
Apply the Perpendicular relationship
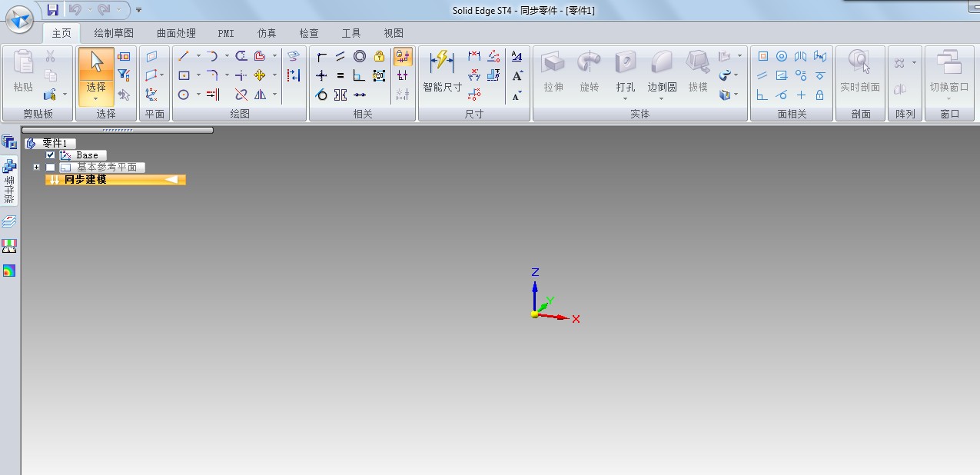click(360, 75)
